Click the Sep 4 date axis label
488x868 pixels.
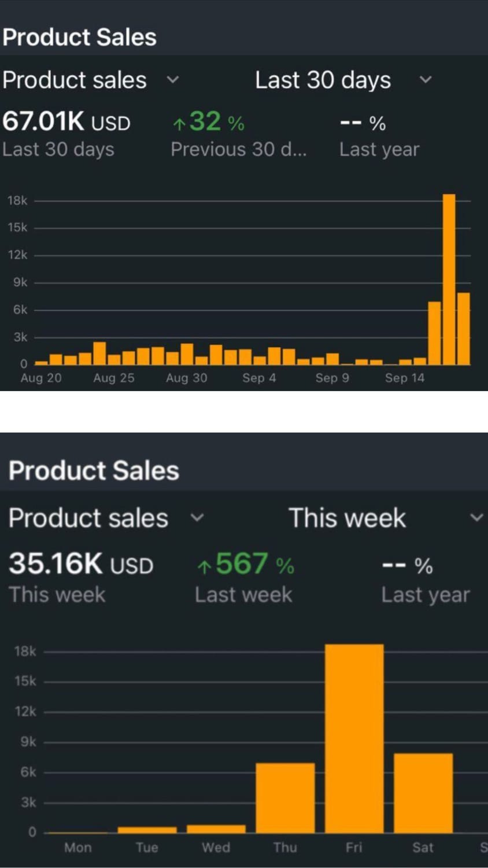pos(259,378)
